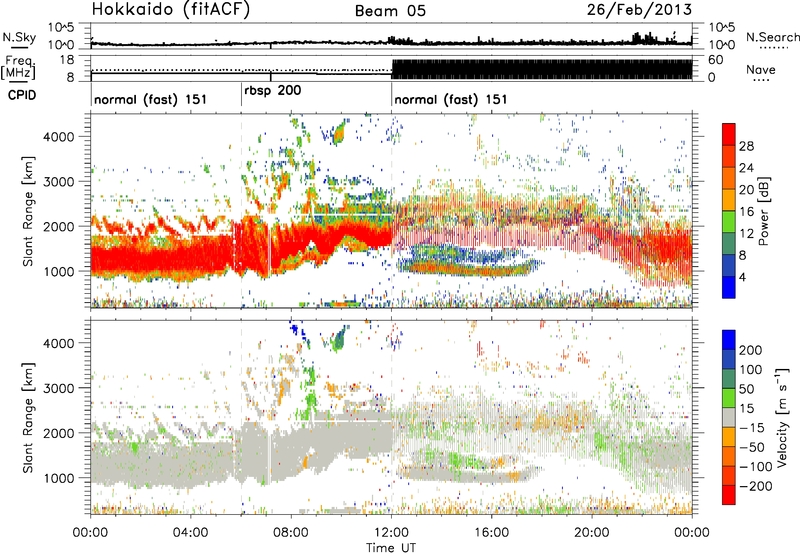Select the "N.Sky" legend label
Viewport: 800px width, 554px height.
(x=19, y=37)
